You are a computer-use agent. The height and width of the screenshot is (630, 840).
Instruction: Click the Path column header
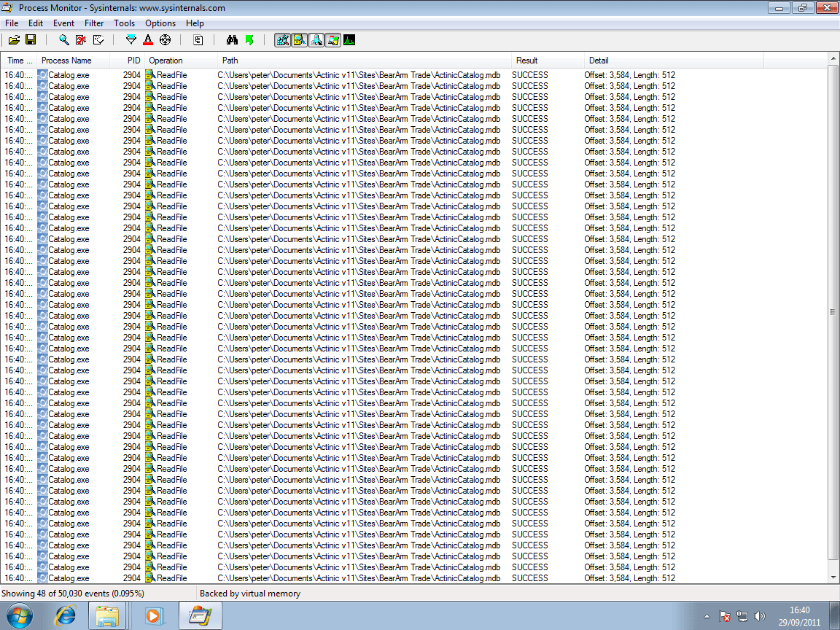click(365, 61)
